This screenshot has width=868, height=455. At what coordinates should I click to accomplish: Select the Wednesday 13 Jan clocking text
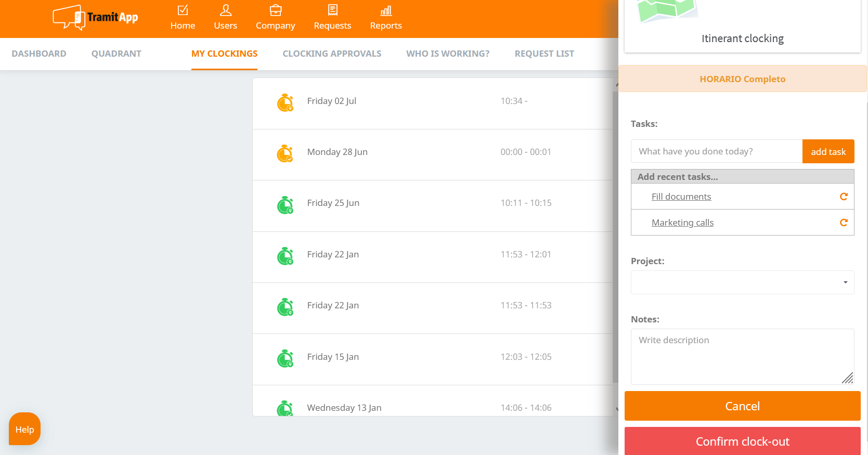[x=344, y=408]
